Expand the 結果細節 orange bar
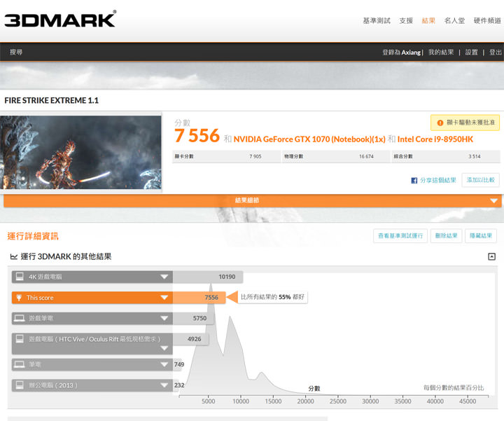504x421 pixels. click(x=493, y=201)
